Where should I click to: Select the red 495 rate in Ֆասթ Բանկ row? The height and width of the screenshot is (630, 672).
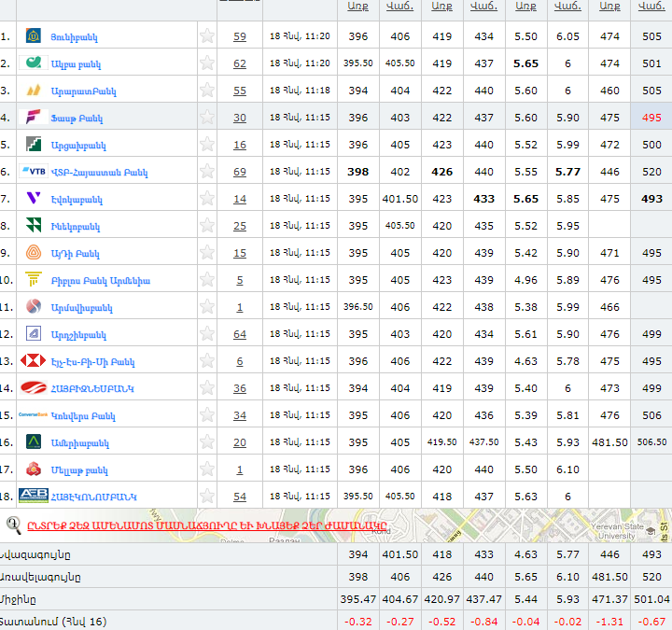click(651, 118)
